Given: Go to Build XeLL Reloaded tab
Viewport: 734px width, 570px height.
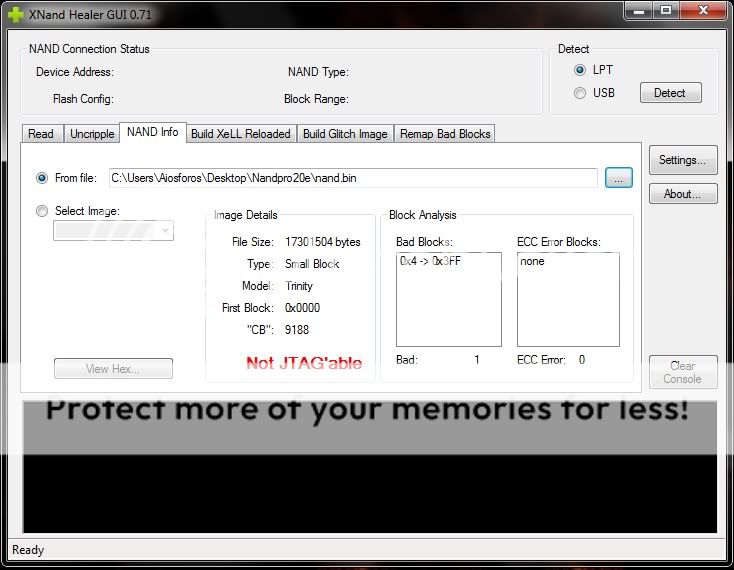Looking at the screenshot, I should 240,134.
